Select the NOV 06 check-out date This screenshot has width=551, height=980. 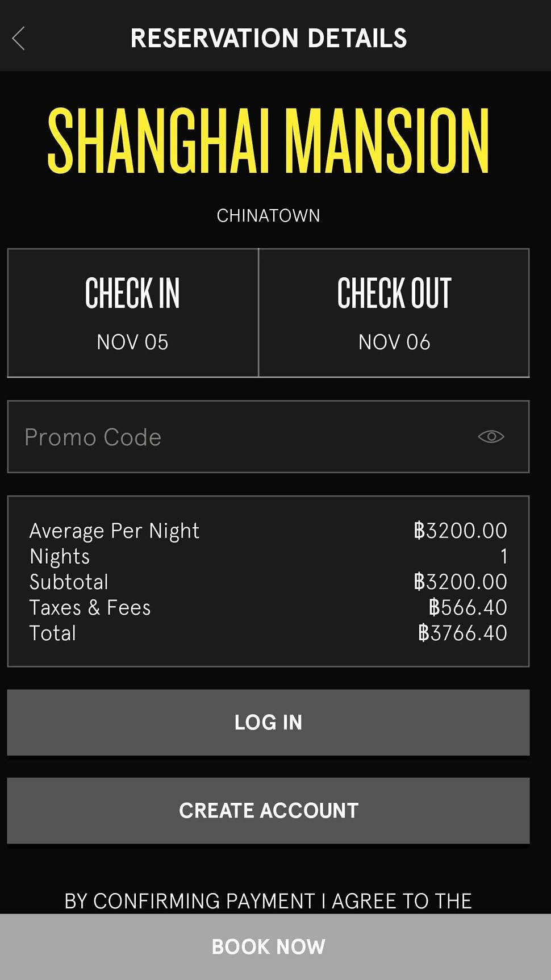(394, 342)
